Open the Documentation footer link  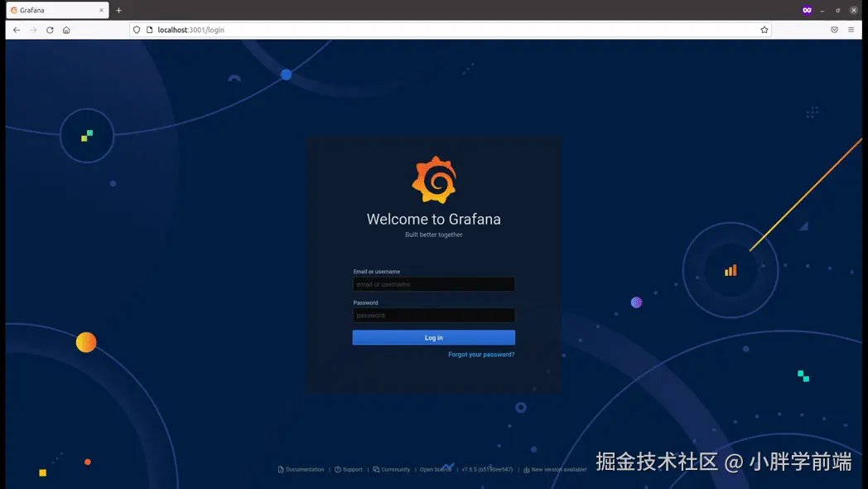pos(301,470)
